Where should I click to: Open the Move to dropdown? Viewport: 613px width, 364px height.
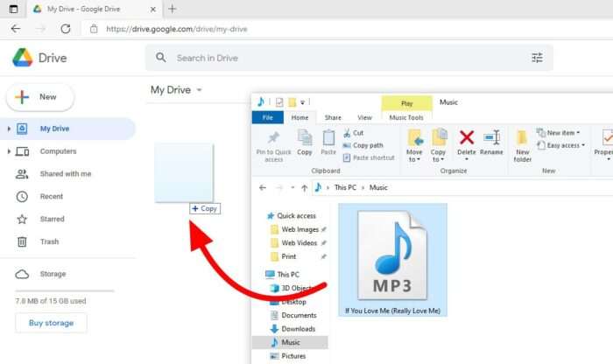point(414,145)
